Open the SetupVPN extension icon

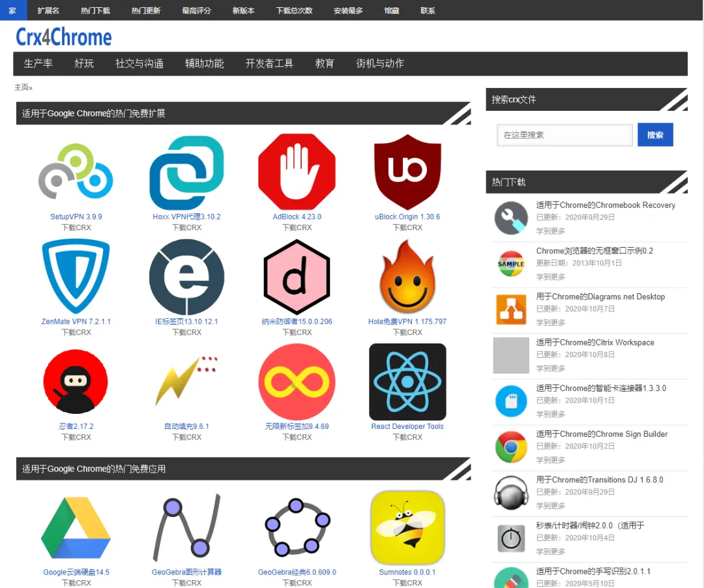click(76, 172)
